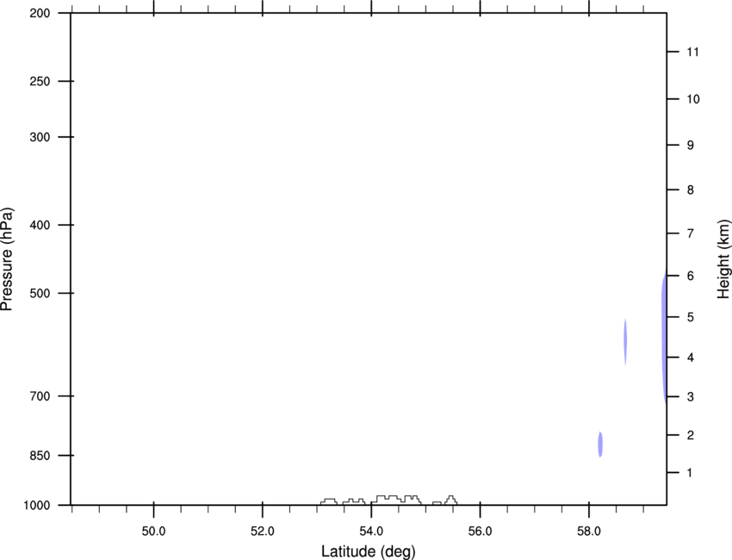
Task: Pick the 3 km height label
Action: coord(691,397)
